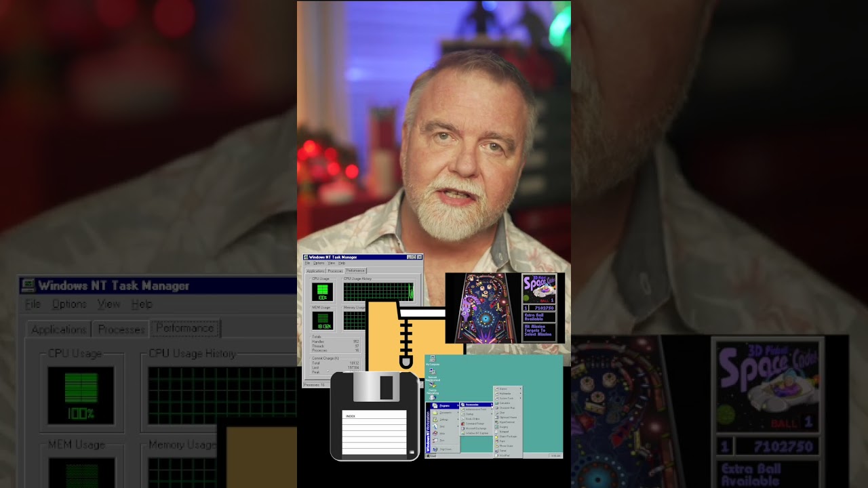Open My Computer on the NT desktop
Viewport: 868px width, 488px height.
[x=432, y=360]
